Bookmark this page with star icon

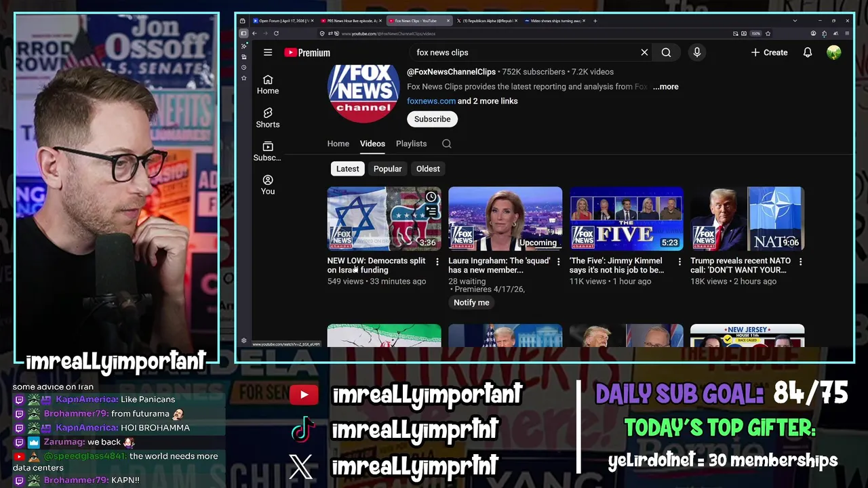768,33
